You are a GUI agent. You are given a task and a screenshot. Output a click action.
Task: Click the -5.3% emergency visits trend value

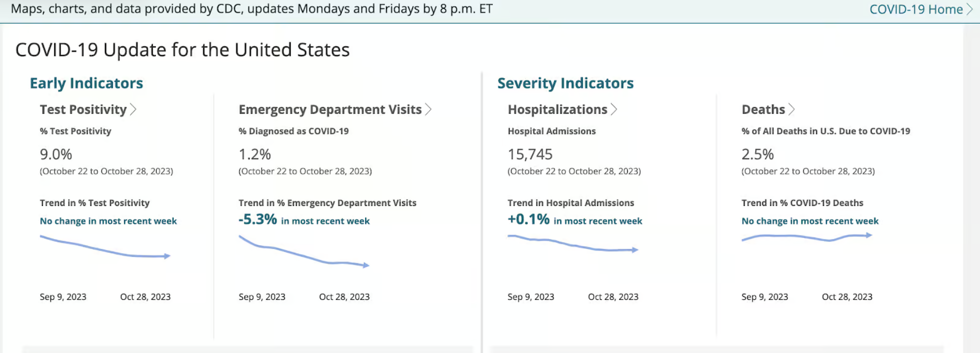257,220
